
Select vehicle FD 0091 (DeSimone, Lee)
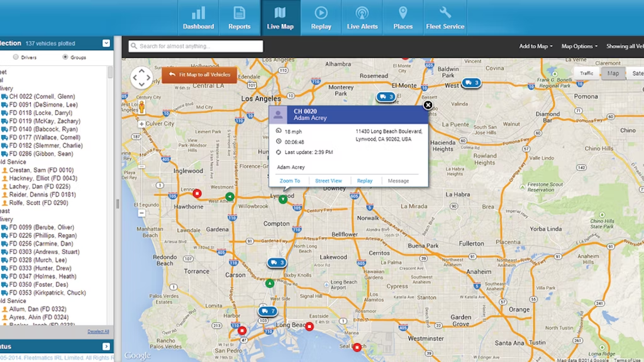pos(43,105)
